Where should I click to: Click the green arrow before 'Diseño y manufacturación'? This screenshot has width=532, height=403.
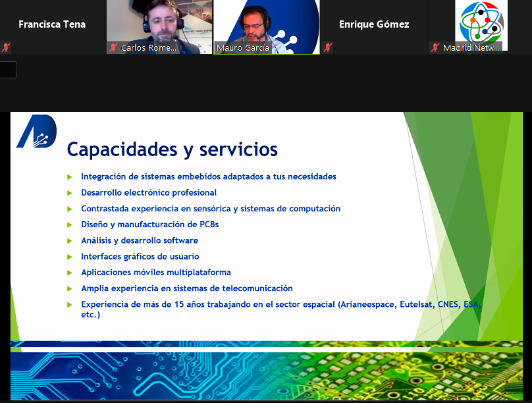[70, 225]
